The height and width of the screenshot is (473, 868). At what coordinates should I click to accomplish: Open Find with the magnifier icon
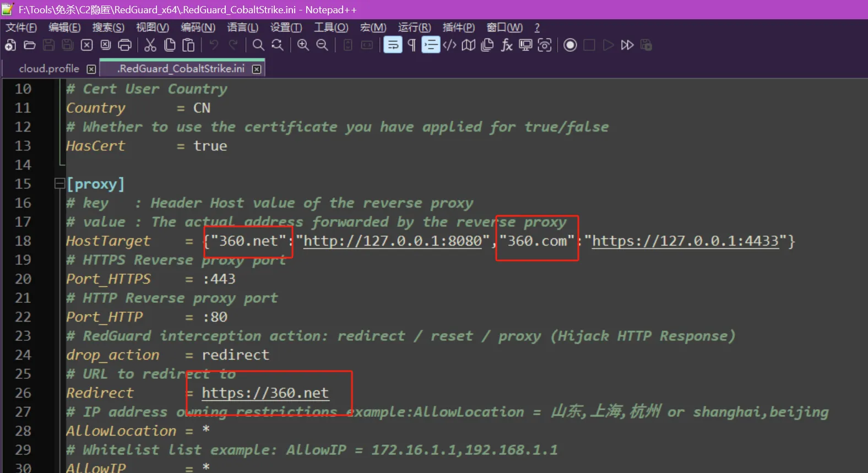pyautogui.click(x=258, y=45)
